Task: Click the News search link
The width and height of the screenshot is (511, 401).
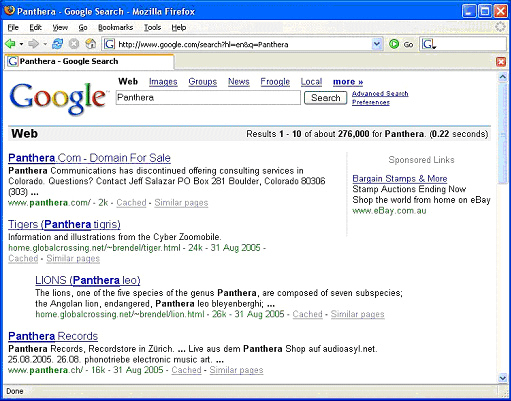Action: [239, 82]
